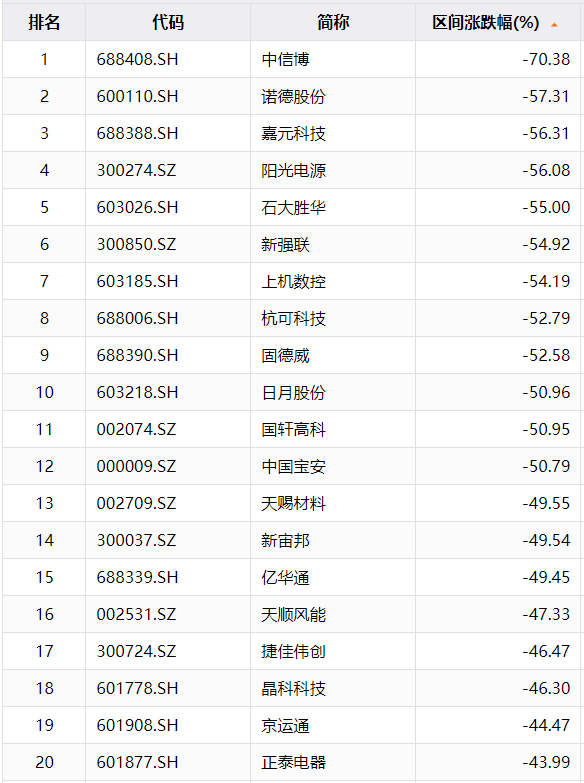Screen dimensions: 584x783
Task: Open 嘉元科技 row name
Action: (x=294, y=133)
